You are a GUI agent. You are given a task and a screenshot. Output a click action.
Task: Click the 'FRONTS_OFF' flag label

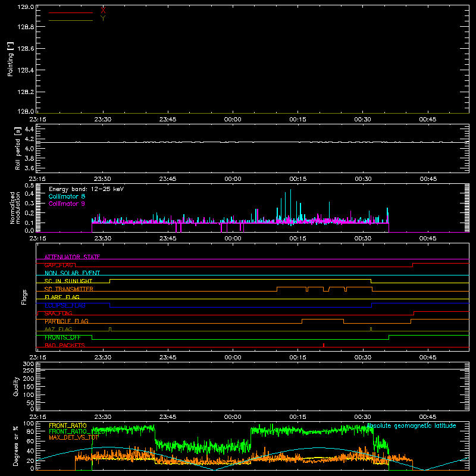click(x=62, y=337)
